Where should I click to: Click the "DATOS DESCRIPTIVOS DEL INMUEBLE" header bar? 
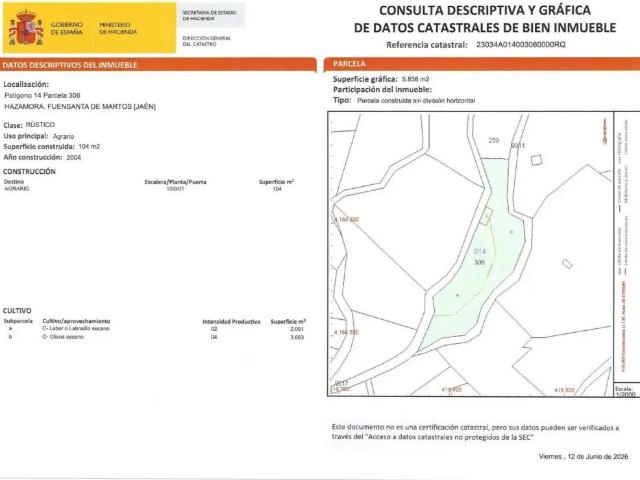coord(158,65)
